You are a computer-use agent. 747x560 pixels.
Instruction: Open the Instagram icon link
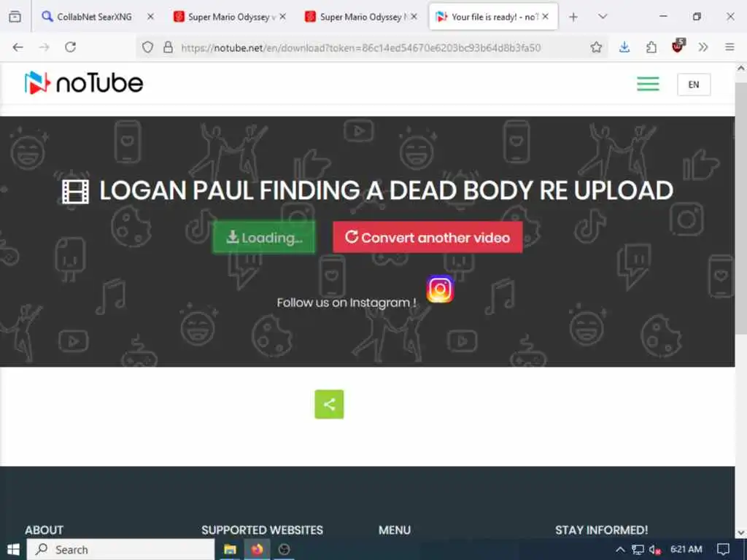[x=440, y=289]
